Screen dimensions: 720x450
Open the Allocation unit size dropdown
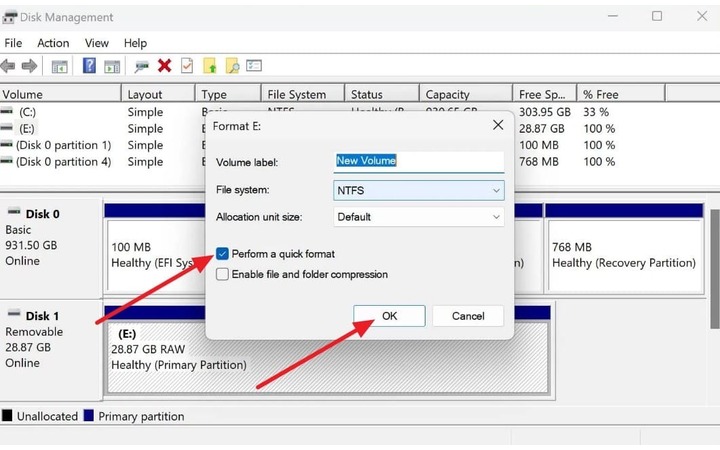419,217
